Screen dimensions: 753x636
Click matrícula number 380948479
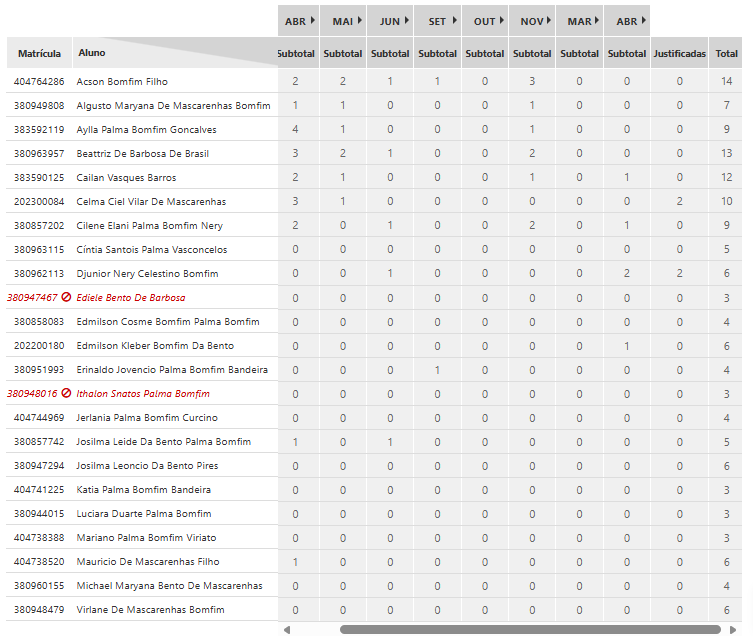39,610
